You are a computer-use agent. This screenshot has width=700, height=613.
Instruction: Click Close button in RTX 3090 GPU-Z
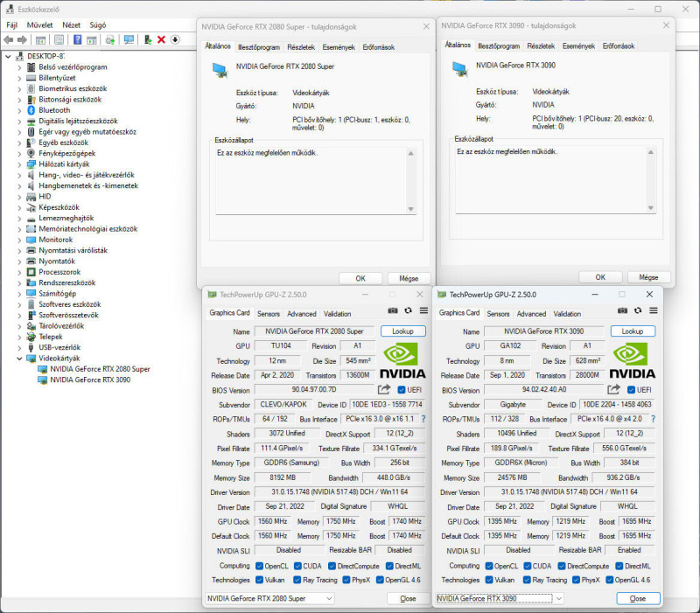click(638, 598)
